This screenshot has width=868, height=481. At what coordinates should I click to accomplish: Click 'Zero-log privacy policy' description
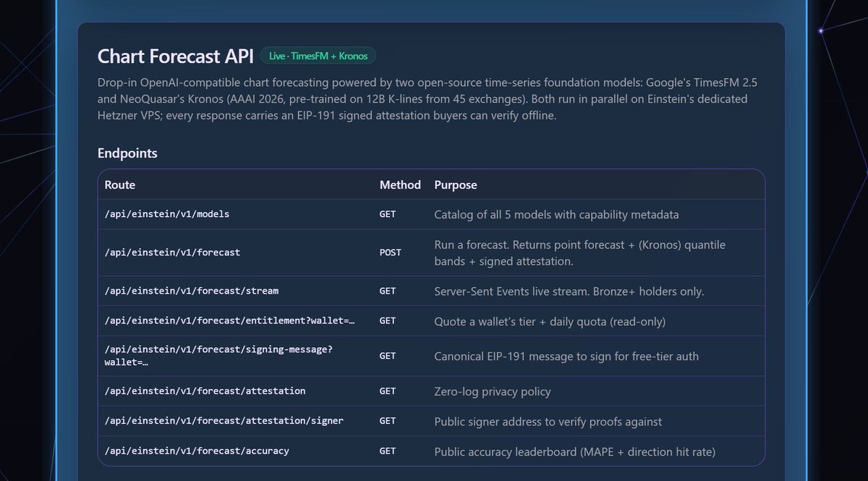pyautogui.click(x=493, y=391)
